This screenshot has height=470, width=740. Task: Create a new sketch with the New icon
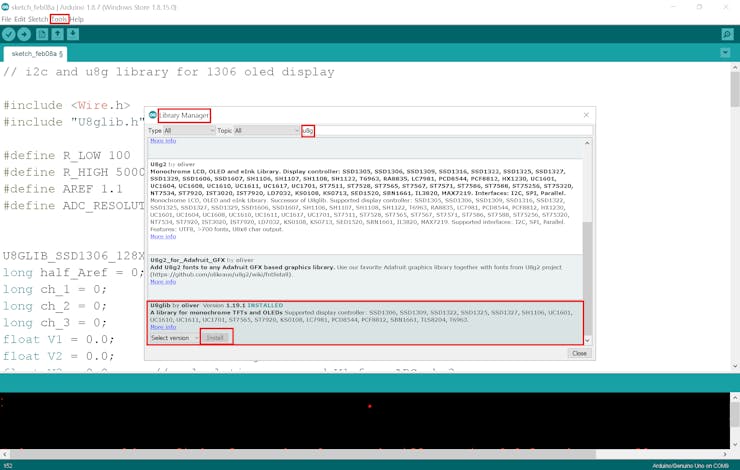pyautogui.click(x=42, y=34)
